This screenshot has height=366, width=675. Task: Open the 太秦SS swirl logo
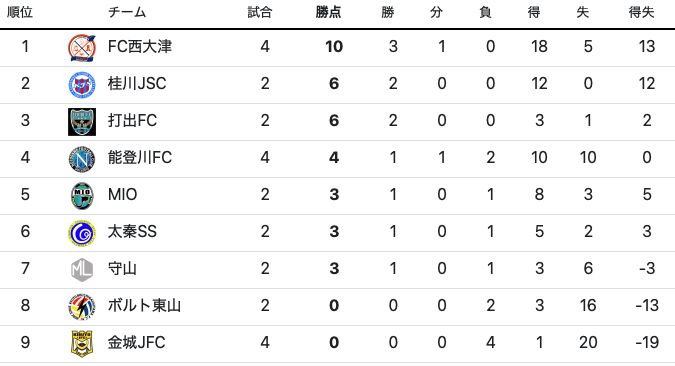point(82,233)
